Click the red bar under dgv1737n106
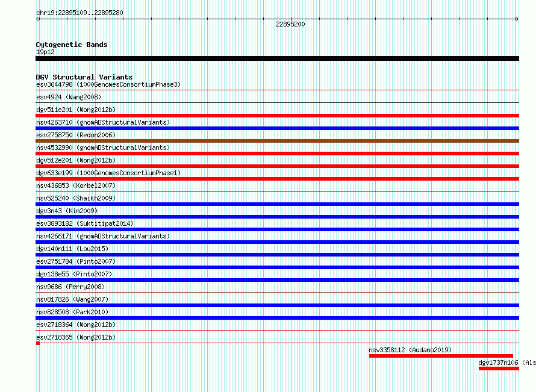 [499, 369]
